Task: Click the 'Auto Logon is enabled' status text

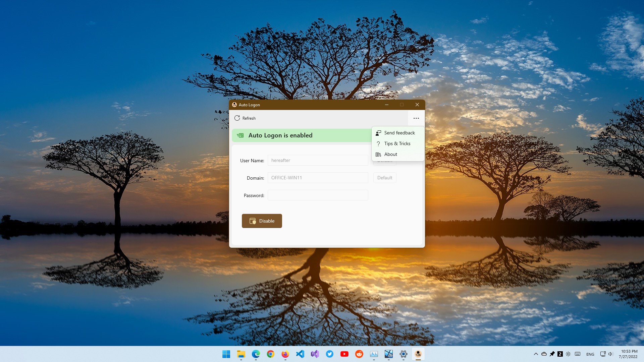Action: pos(280,135)
